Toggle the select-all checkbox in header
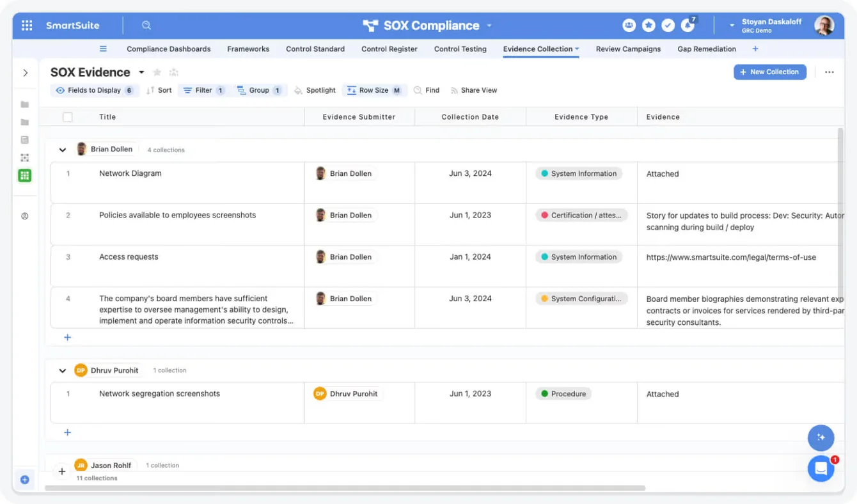 (x=68, y=117)
